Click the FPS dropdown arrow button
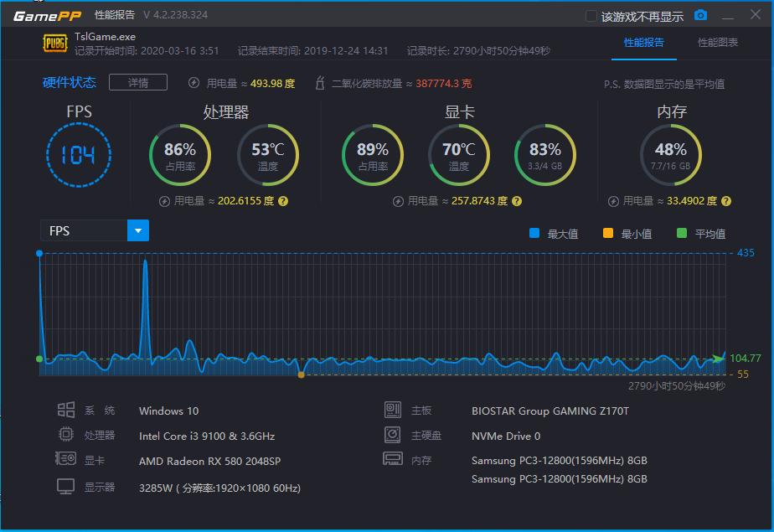This screenshot has height=532, width=774. pos(137,230)
